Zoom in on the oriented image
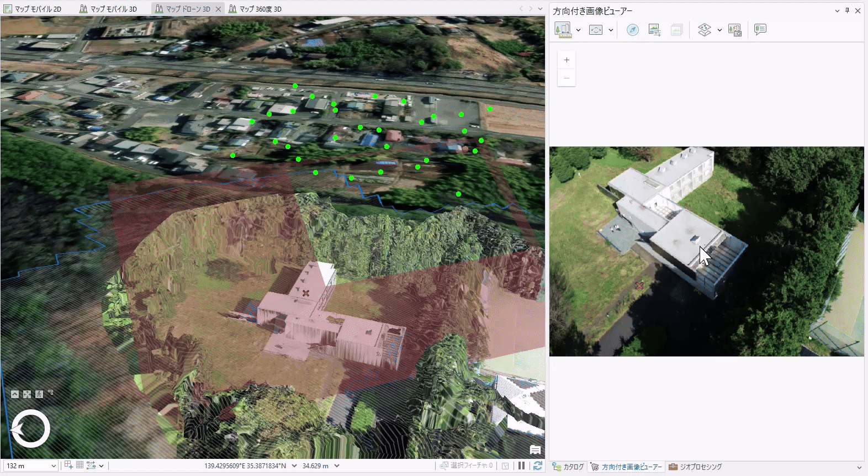868x476 pixels. pyautogui.click(x=567, y=60)
